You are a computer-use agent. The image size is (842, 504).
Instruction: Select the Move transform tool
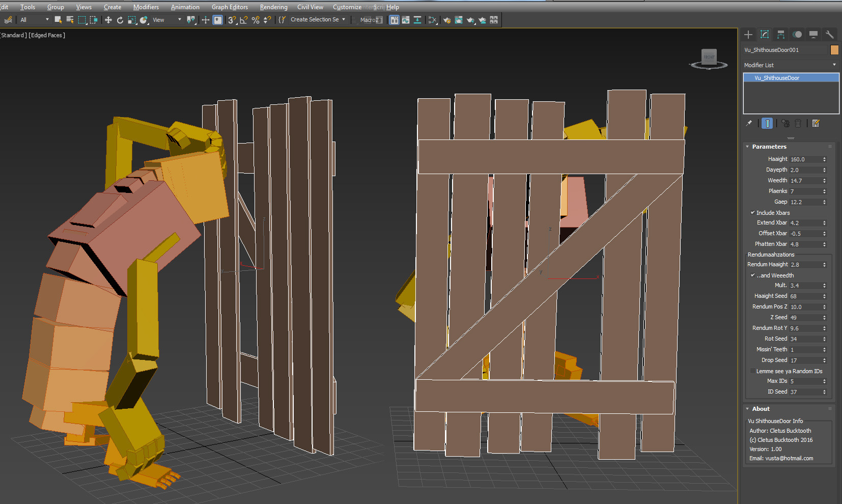(x=108, y=20)
